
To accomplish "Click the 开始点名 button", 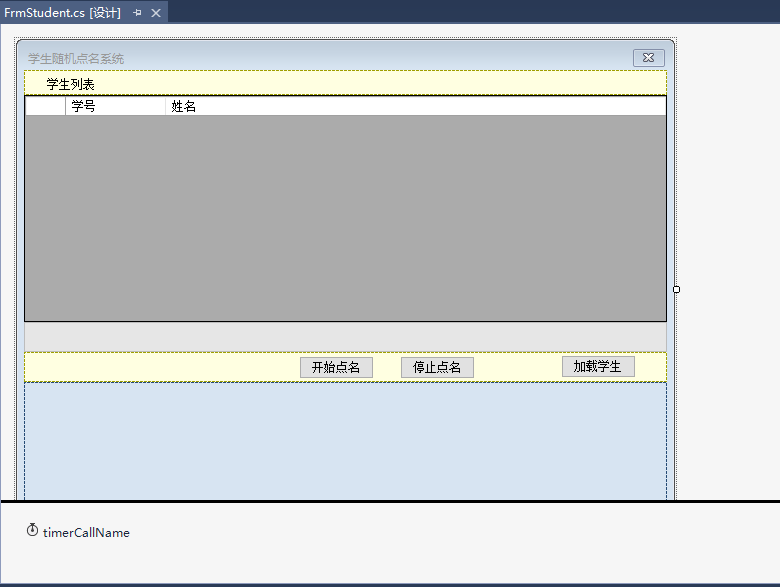I will pos(336,367).
